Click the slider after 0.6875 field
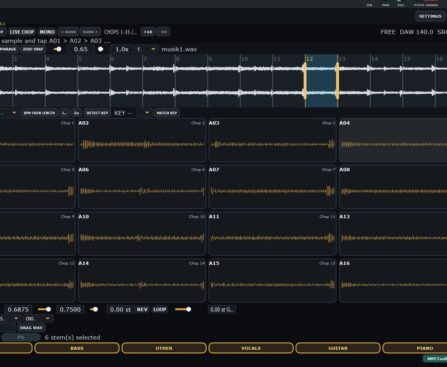Screen dimensions: 447x367 44,310
